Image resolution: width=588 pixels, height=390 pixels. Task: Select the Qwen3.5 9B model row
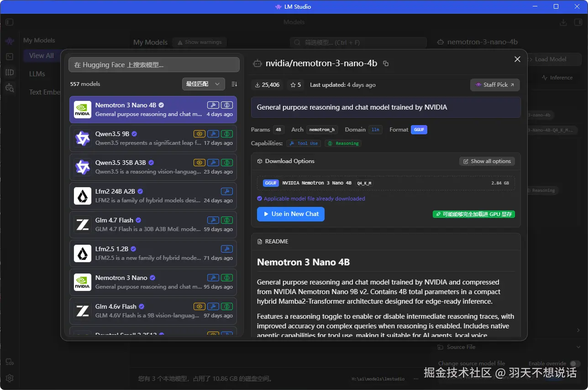[153, 138]
